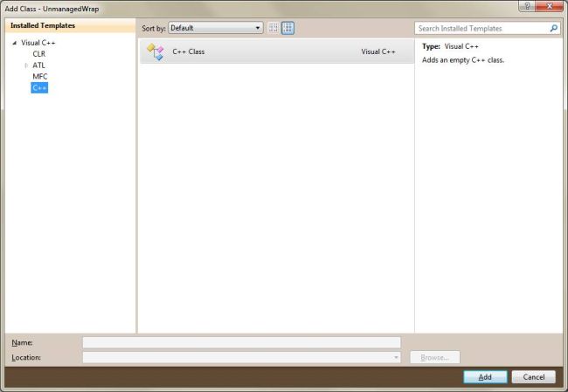Click the Cancel button
The width and height of the screenshot is (568, 392).
coord(534,377)
